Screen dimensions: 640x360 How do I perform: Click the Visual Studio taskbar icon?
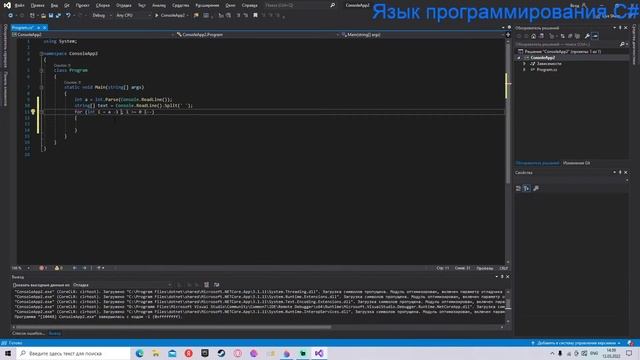coord(319,353)
